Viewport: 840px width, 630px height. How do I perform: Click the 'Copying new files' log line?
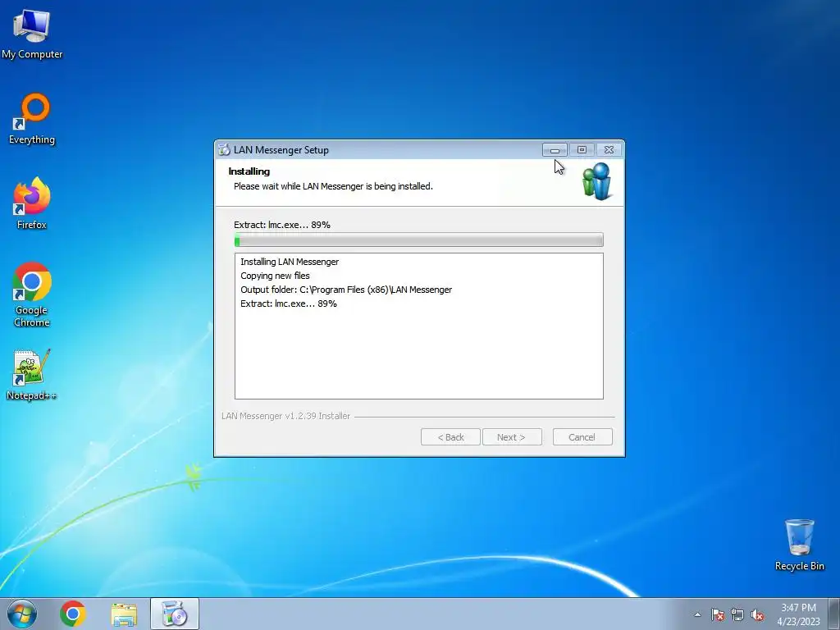click(x=275, y=276)
